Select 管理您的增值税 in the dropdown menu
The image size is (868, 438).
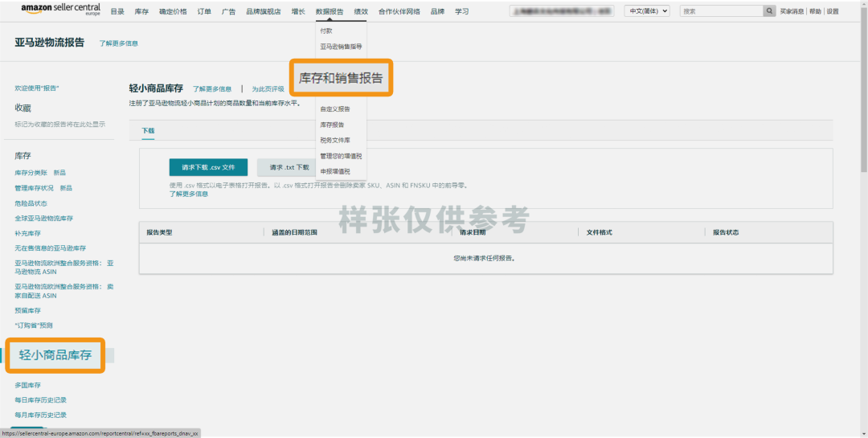pyautogui.click(x=341, y=156)
